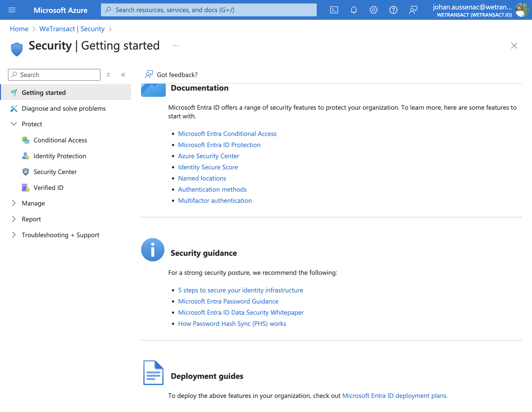
Task: Open the Help question mark icon
Action: click(393, 10)
